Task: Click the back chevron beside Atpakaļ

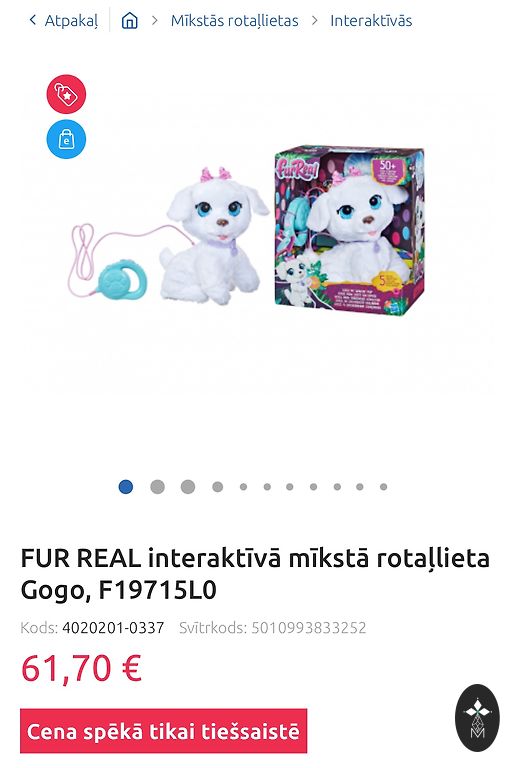Action: click(33, 20)
